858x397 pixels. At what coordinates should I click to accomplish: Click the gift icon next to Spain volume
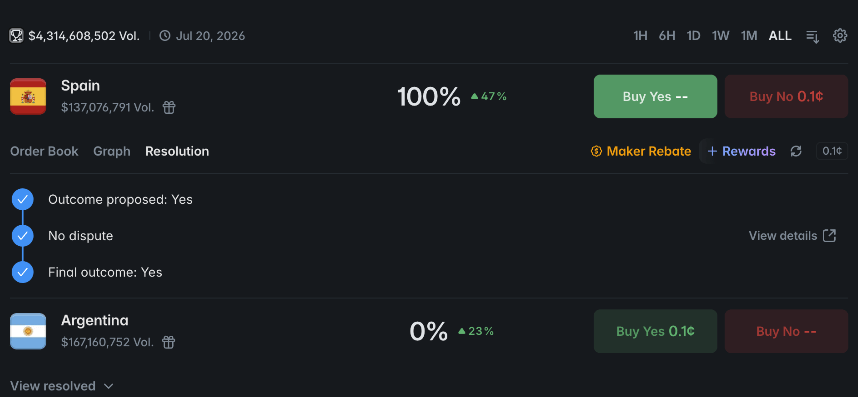click(x=169, y=107)
